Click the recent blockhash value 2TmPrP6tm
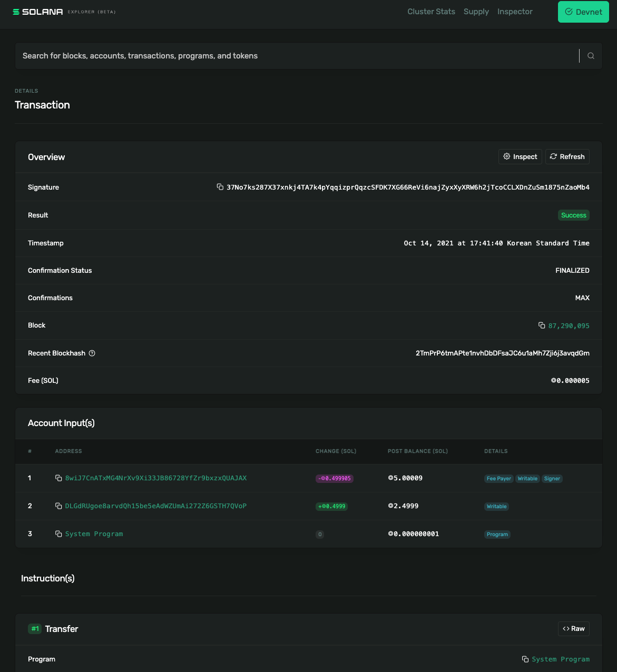This screenshot has height=672, width=617. pyautogui.click(x=503, y=353)
